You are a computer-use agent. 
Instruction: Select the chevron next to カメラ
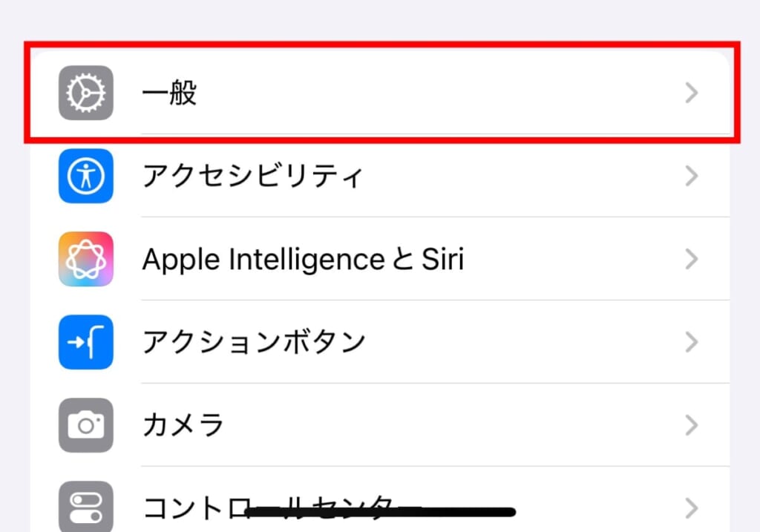click(x=692, y=425)
